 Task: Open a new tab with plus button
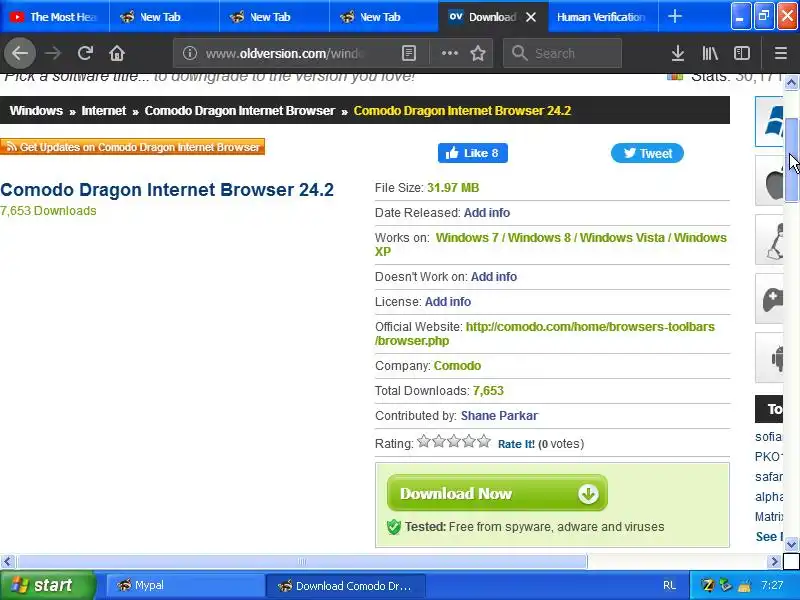[x=674, y=16]
